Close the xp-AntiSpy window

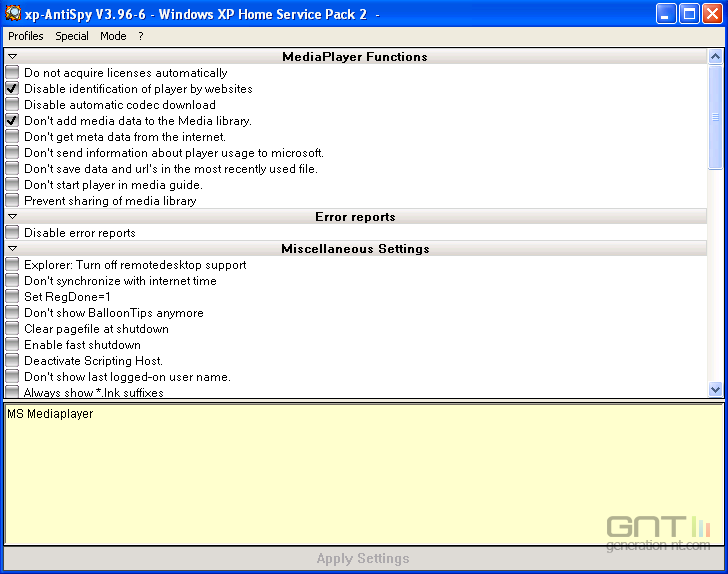[x=712, y=13]
